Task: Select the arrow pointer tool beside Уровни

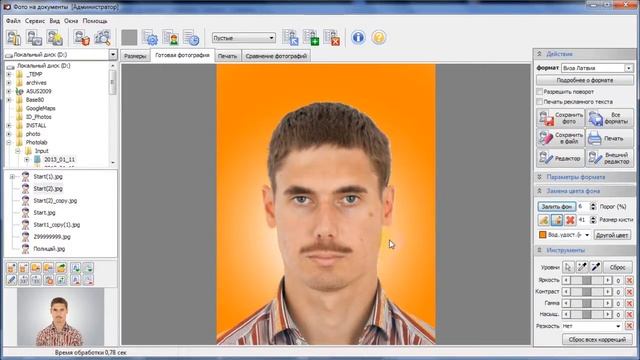Action: (568, 267)
